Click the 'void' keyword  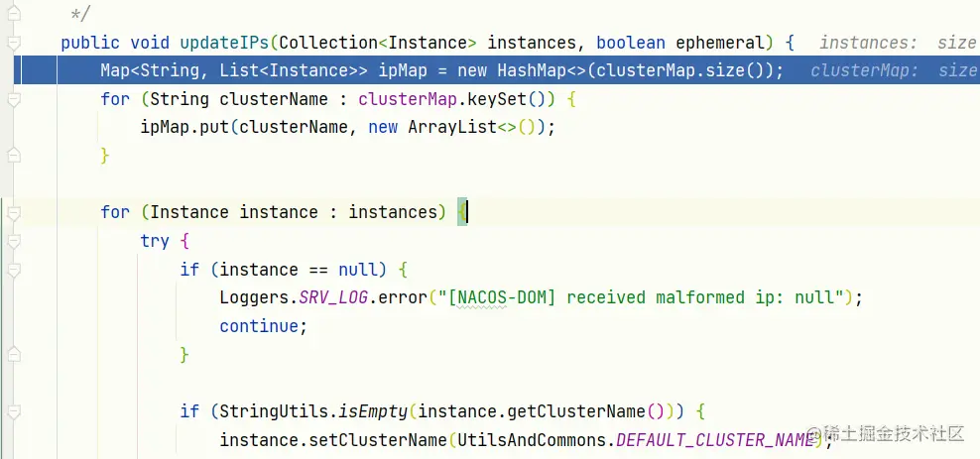tap(150, 43)
